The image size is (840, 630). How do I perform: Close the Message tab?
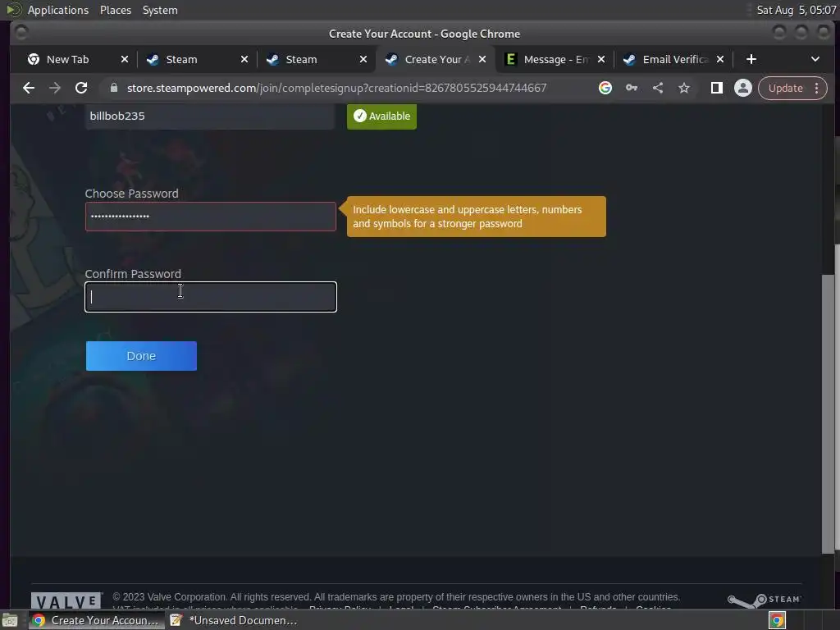tap(601, 59)
